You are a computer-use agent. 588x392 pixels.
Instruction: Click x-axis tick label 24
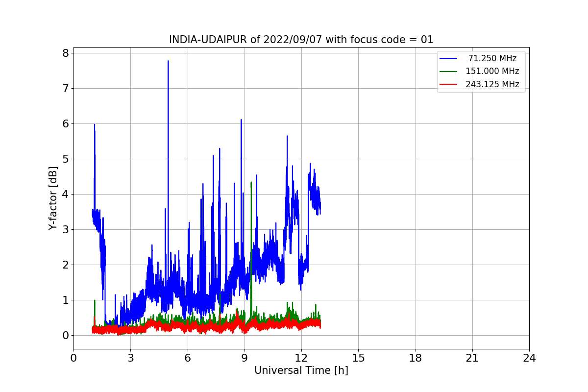(x=529, y=358)
